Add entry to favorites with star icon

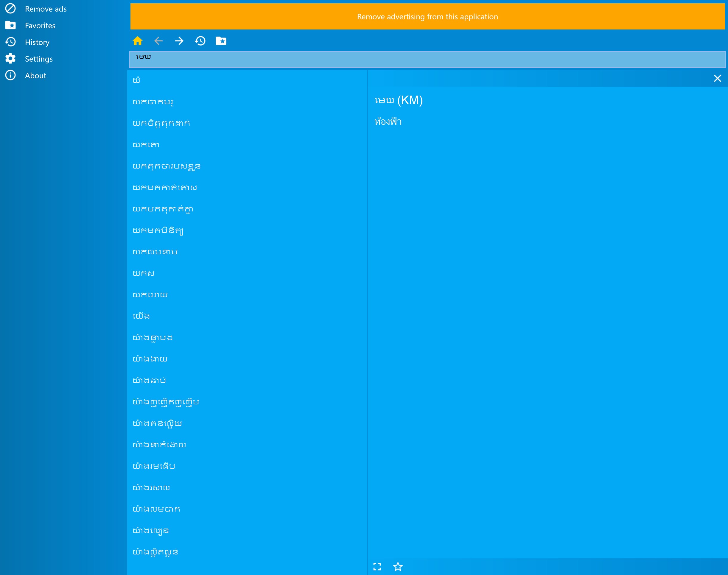coord(398,567)
